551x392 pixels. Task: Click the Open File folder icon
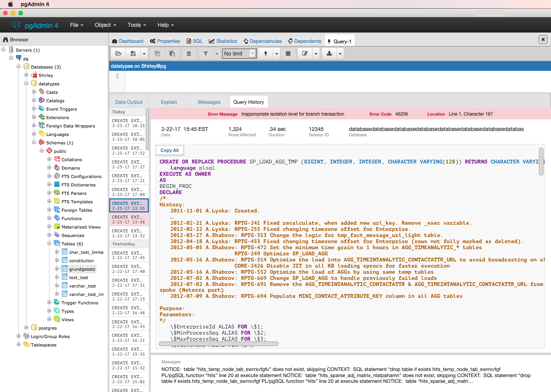118,54
